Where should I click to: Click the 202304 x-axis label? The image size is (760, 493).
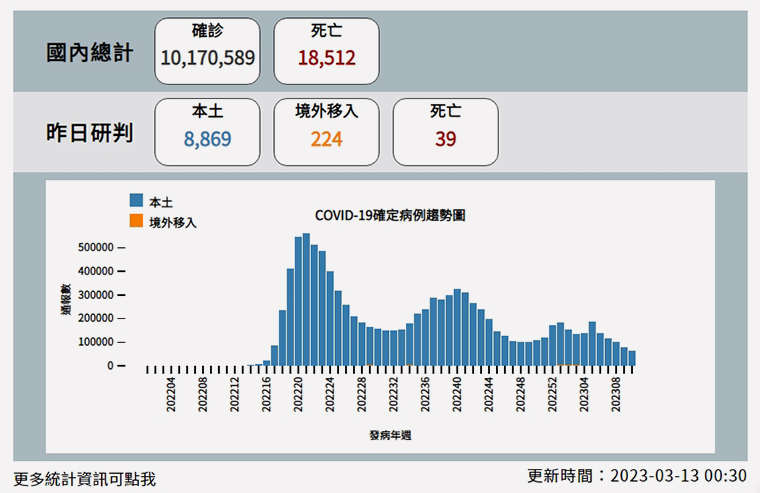pos(584,395)
